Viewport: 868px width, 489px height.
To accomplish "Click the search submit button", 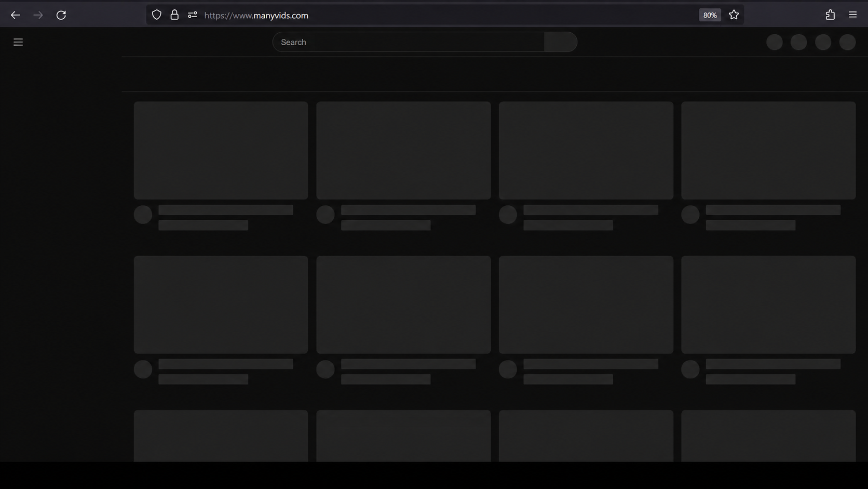I will click(561, 42).
